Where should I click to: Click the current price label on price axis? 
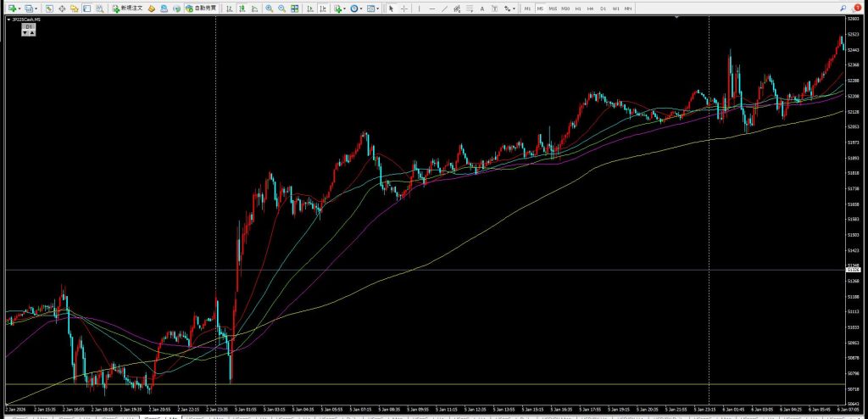854,270
